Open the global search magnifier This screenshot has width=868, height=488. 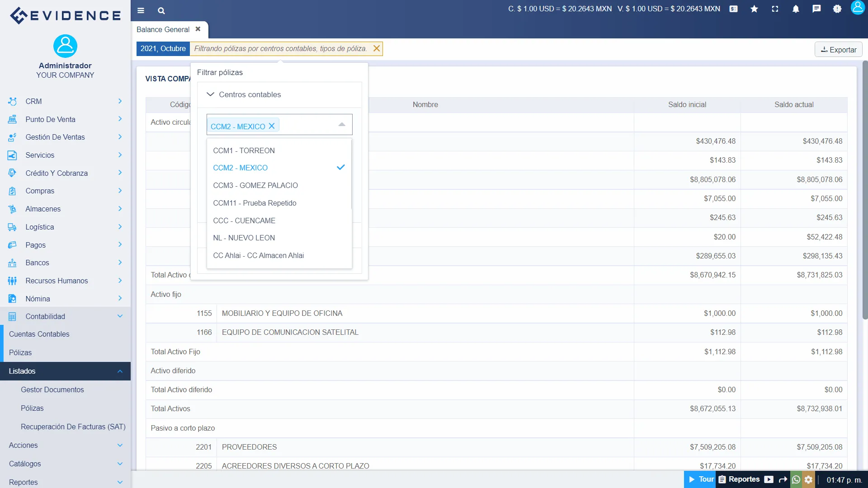(x=161, y=10)
